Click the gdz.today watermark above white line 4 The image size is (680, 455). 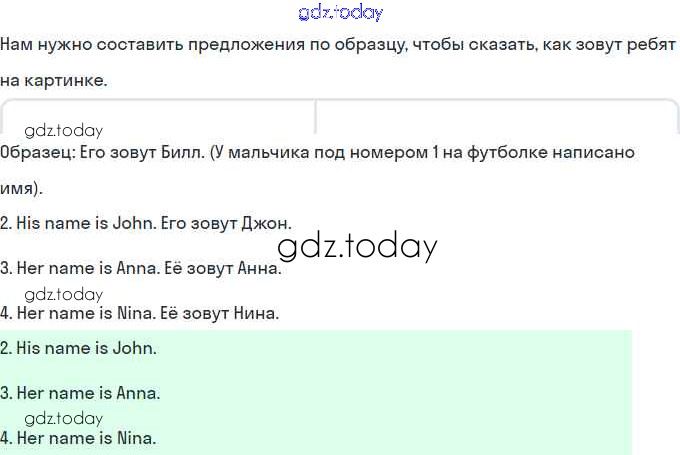point(64,294)
